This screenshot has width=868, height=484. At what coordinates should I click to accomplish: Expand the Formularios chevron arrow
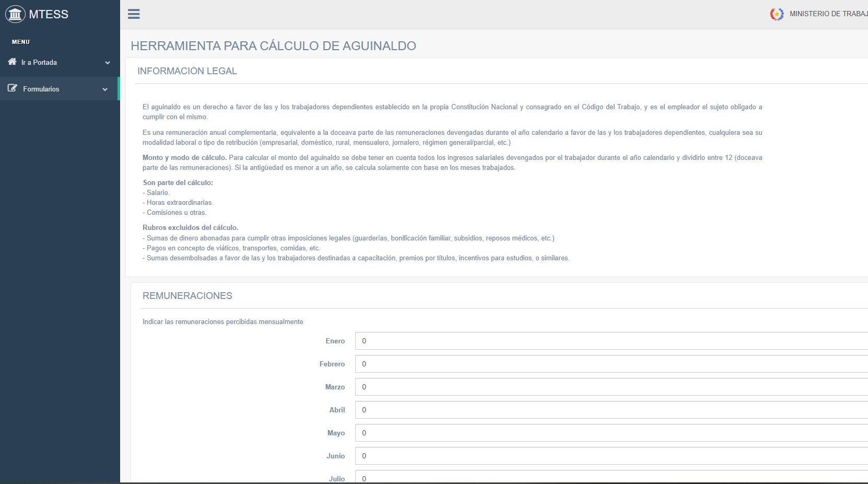click(105, 89)
